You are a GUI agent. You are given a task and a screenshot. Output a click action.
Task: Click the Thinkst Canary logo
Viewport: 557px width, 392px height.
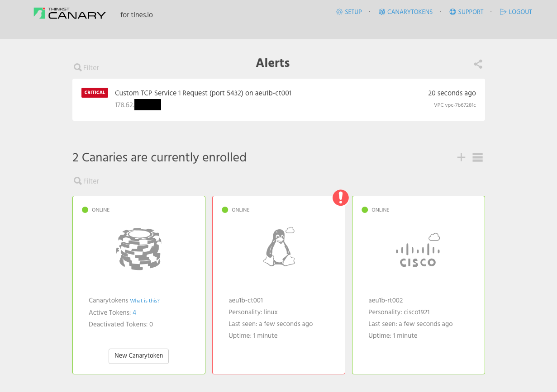click(70, 13)
